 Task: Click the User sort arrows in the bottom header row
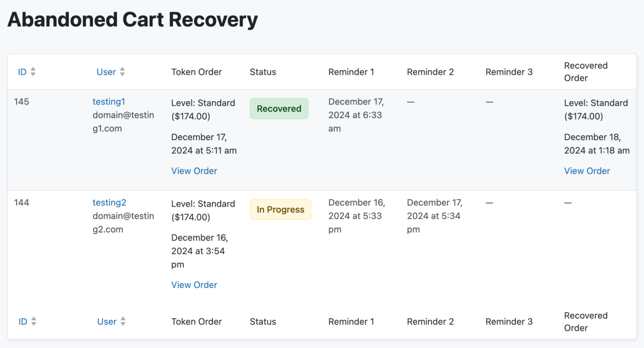click(x=123, y=321)
